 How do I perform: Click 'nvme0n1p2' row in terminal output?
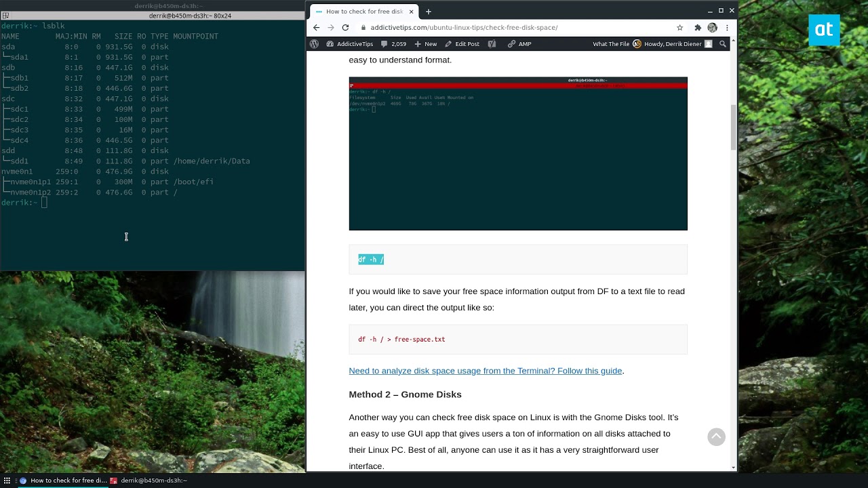tap(90, 192)
